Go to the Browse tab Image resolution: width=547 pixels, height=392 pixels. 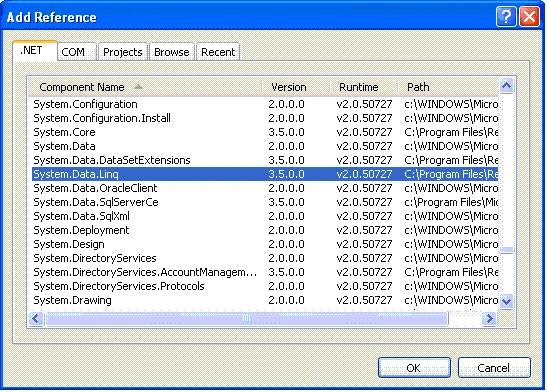click(x=172, y=52)
